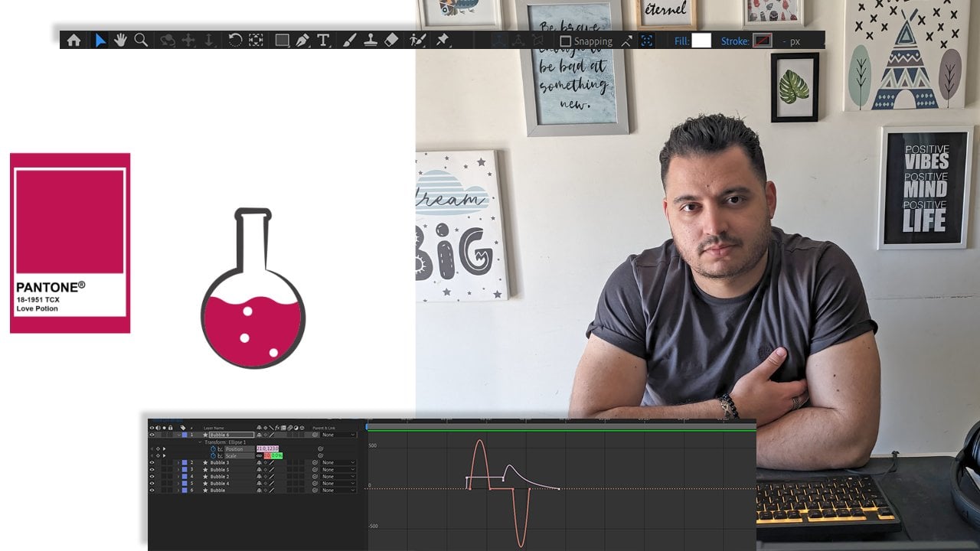Click the Home icon in the toolbar
Image resolution: width=980 pixels, height=551 pixels.
73,41
